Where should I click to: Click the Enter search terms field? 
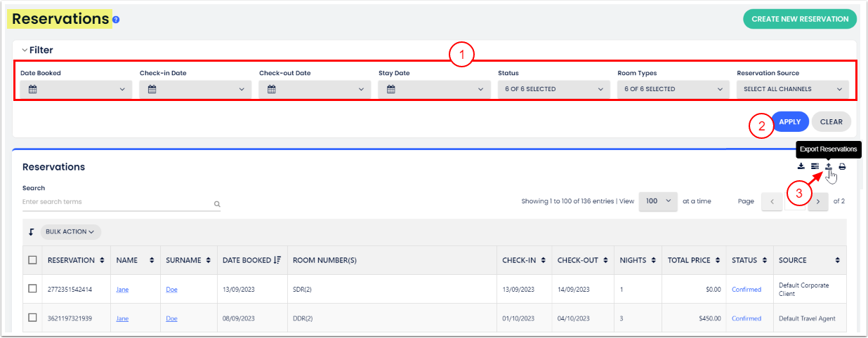(116, 202)
